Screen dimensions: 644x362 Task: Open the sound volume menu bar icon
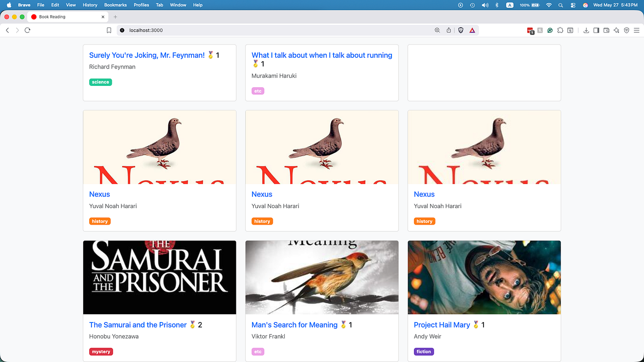pyautogui.click(x=485, y=5)
